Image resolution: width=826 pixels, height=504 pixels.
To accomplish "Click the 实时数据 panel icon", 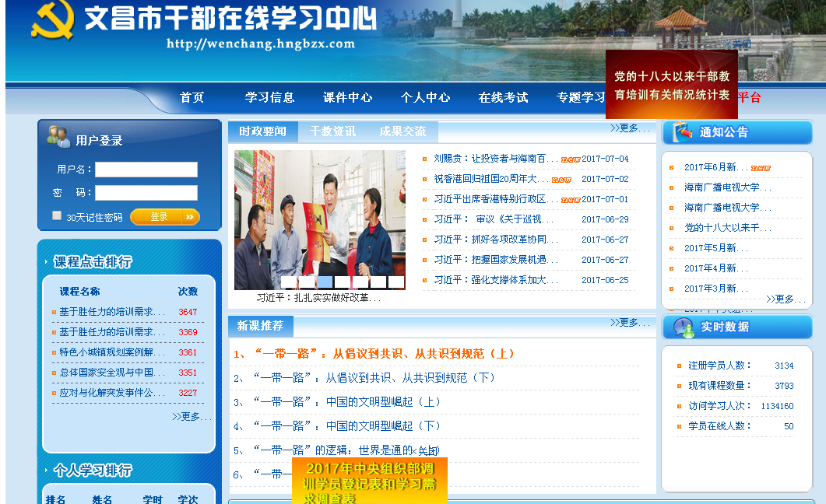I will point(682,327).
